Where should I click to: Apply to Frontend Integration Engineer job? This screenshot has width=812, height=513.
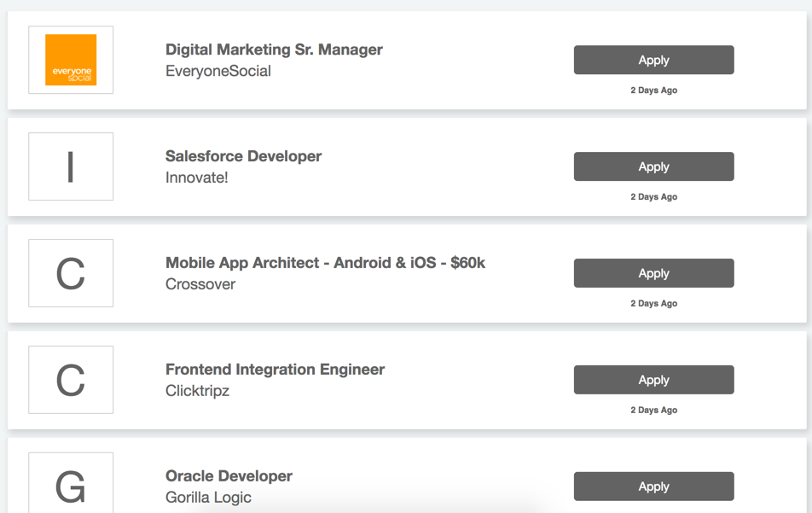point(653,380)
